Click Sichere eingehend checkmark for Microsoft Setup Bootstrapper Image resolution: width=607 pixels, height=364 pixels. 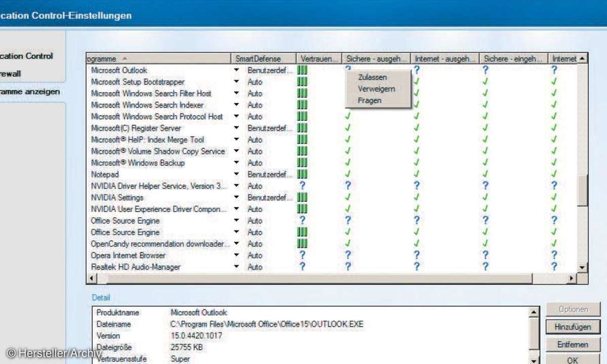[x=486, y=82]
